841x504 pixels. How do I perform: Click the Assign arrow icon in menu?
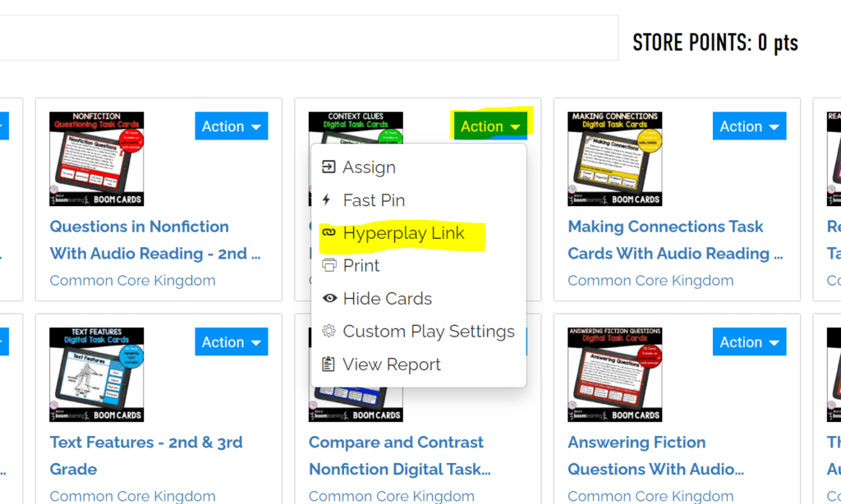329,167
